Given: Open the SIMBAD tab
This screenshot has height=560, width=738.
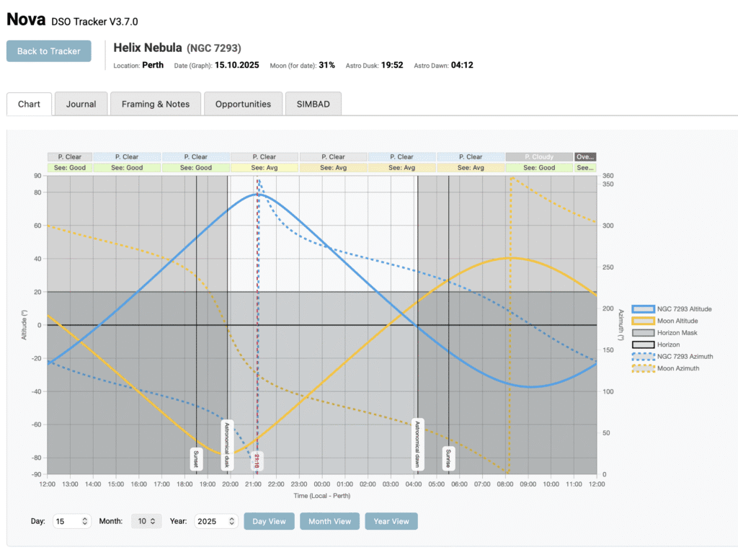Looking at the screenshot, I should point(313,104).
